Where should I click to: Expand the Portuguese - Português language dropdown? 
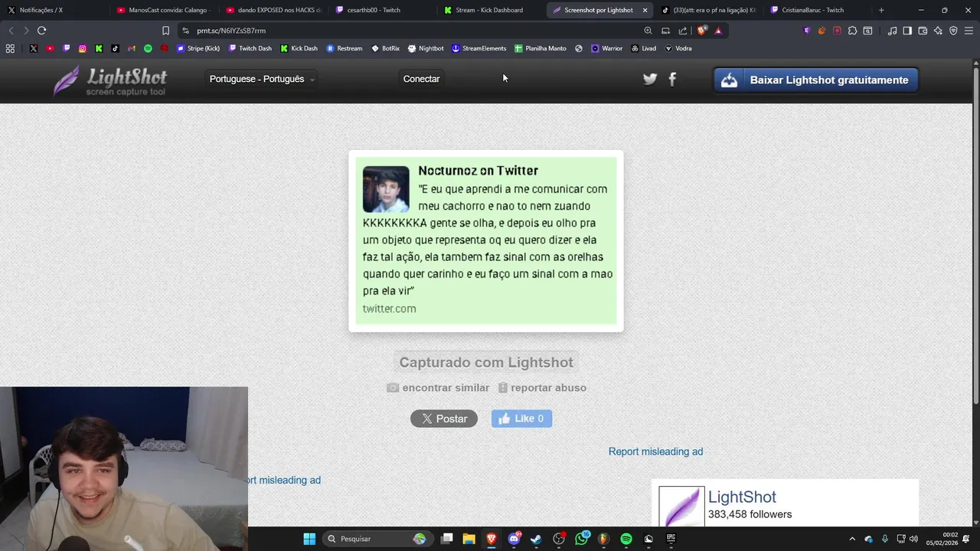262,79
